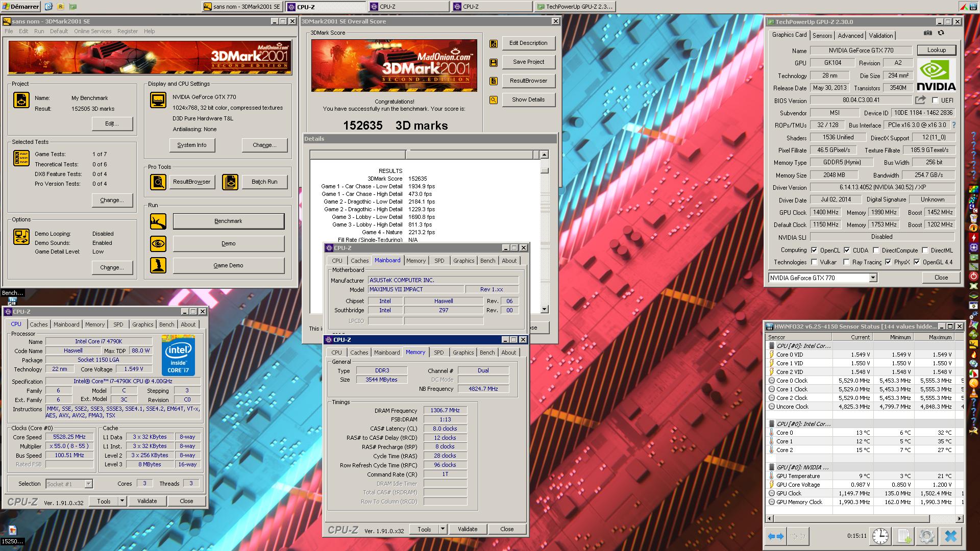This screenshot has width=980, height=551.
Task: Switch to the Advanced tab in GPU-Z
Action: pyautogui.click(x=850, y=35)
